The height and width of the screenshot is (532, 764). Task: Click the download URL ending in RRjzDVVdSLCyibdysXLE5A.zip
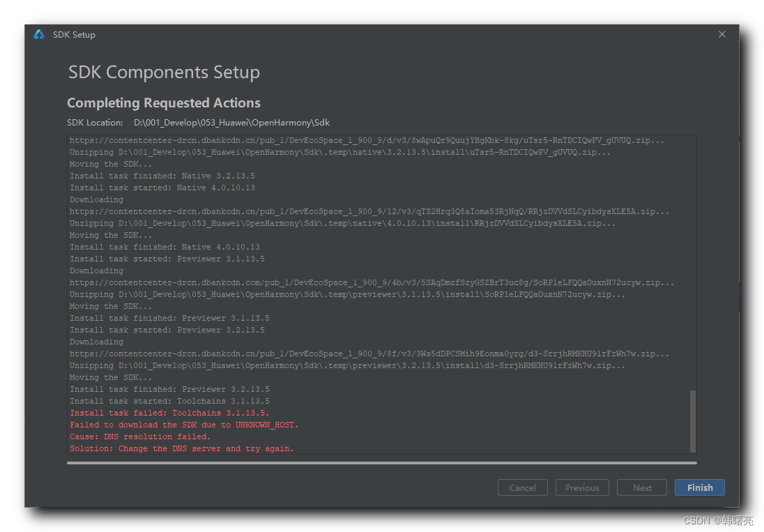tap(369, 211)
